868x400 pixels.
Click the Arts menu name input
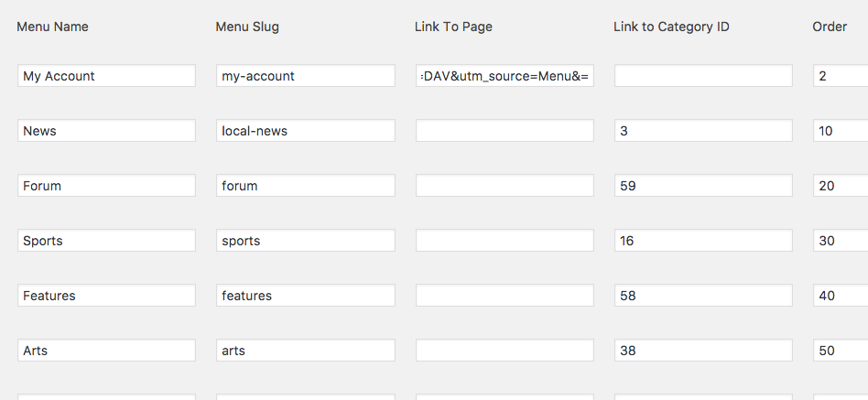[106, 351]
